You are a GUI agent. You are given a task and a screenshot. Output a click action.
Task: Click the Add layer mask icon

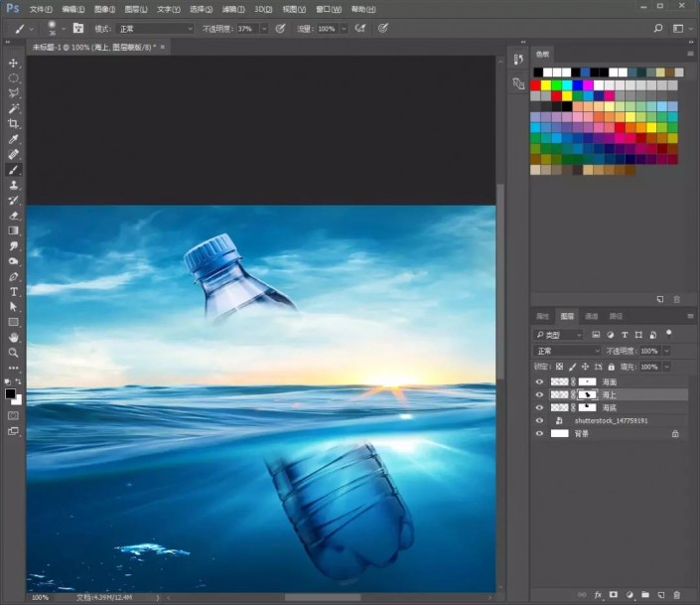(x=614, y=595)
